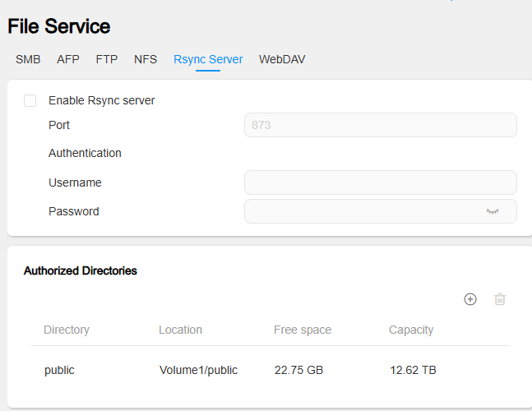Open the AFP tab
The width and height of the screenshot is (532, 411).
click(x=68, y=59)
